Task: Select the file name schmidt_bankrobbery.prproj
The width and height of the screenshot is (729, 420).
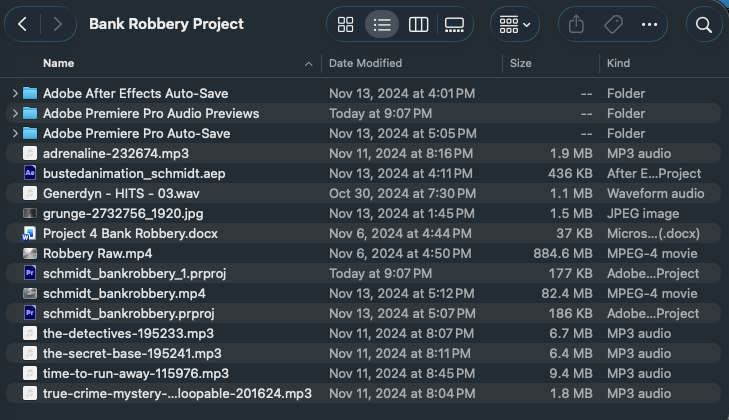Action: pos(128,313)
